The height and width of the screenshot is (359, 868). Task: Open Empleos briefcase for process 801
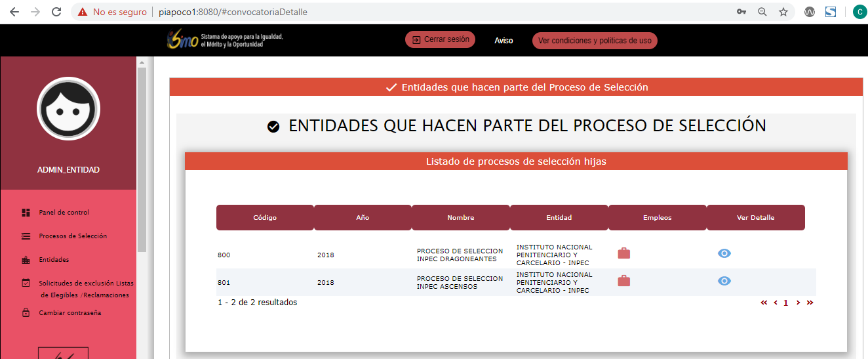coord(623,281)
